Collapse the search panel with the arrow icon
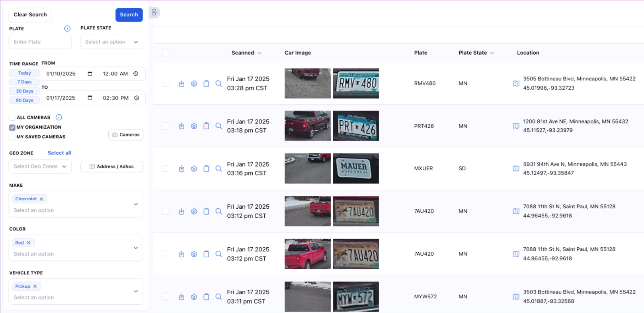The width and height of the screenshot is (644, 313). (x=154, y=12)
